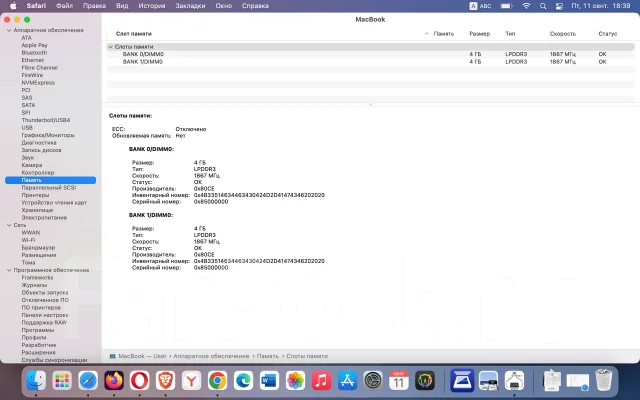640x400 pixels.
Task: Open the Правка menu
Action: tap(94, 6)
